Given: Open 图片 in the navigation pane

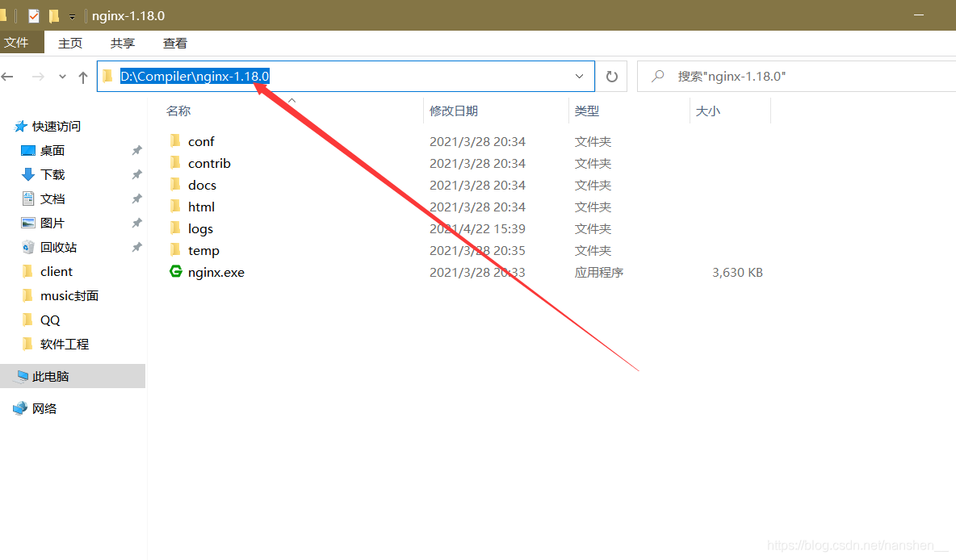Looking at the screenshot, I should click(x=52, y=223).
